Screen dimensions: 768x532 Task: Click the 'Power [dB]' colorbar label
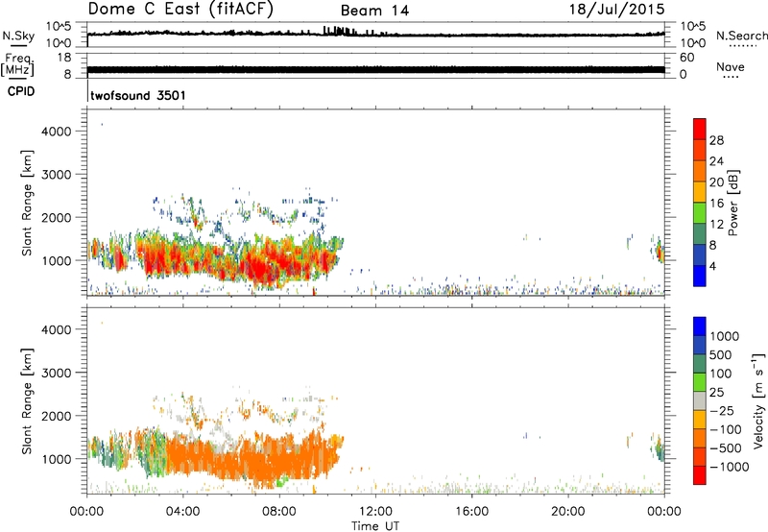(732, 203)
